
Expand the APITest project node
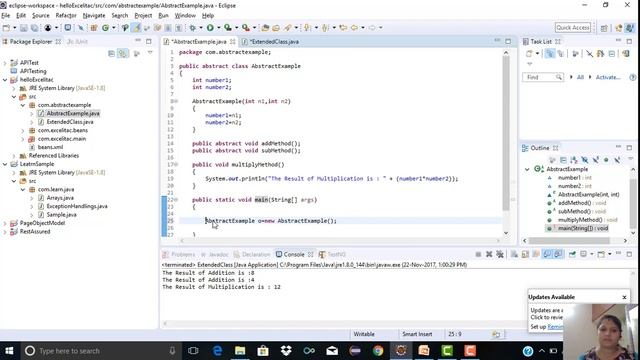coord(5,63)
